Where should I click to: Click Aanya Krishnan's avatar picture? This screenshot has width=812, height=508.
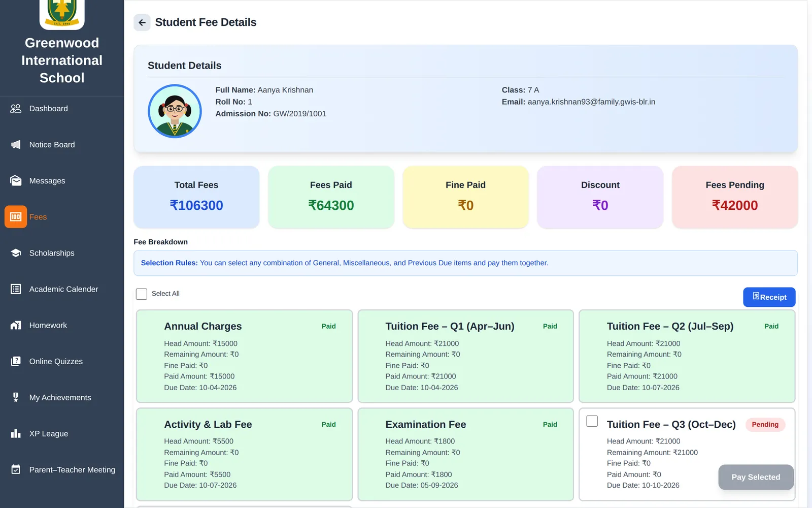(175, 111)
